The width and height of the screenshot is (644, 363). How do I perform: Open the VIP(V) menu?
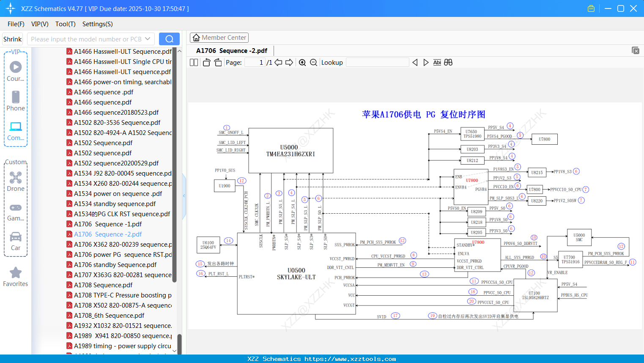pos(40,24)
